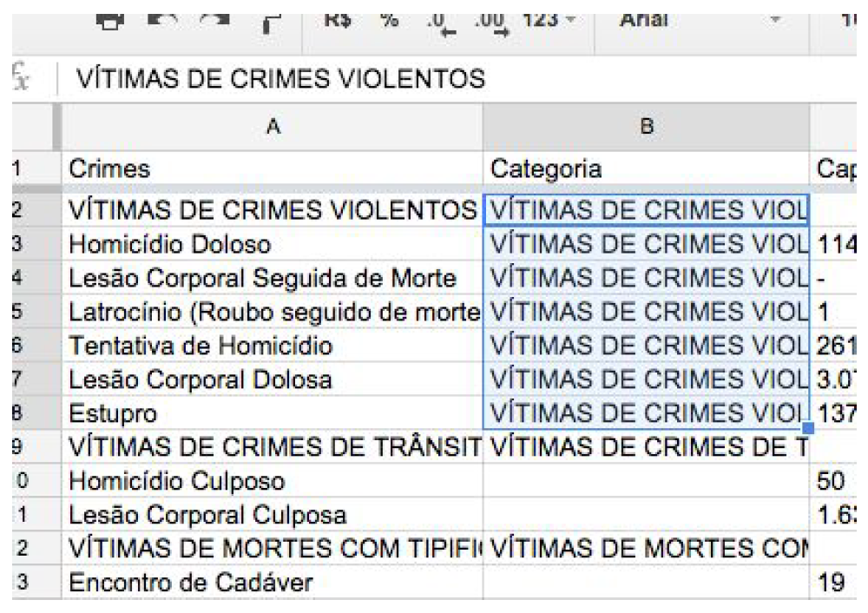Click the "Categoria" header cell

(x=645, y=168)
